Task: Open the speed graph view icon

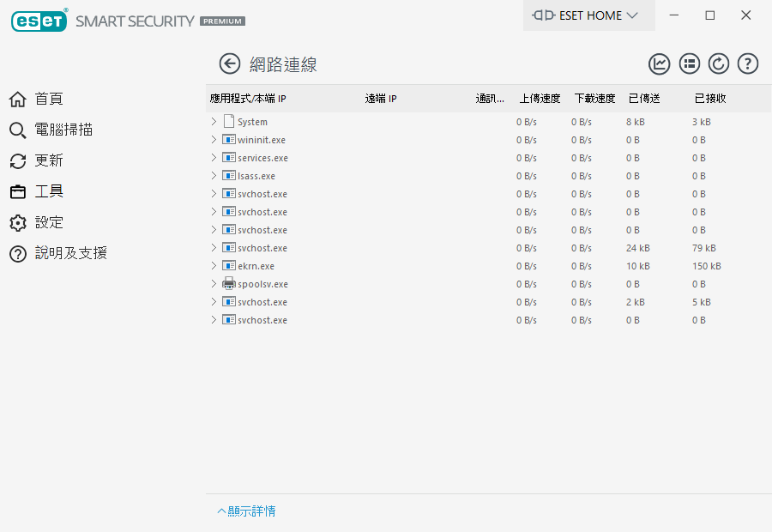Action: (x=660, y=63)
